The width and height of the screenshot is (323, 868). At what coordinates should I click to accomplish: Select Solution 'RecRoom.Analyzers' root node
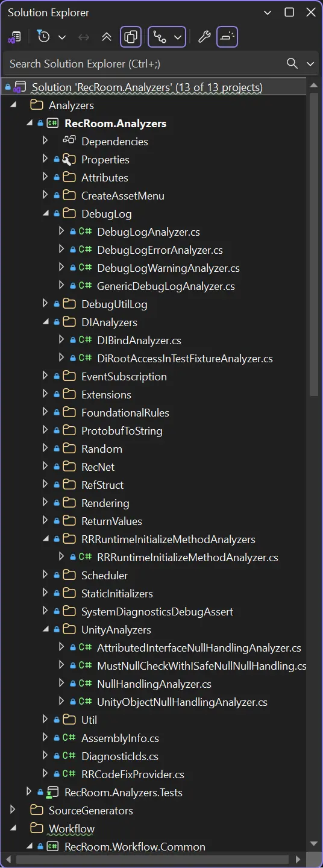point(147,87)
